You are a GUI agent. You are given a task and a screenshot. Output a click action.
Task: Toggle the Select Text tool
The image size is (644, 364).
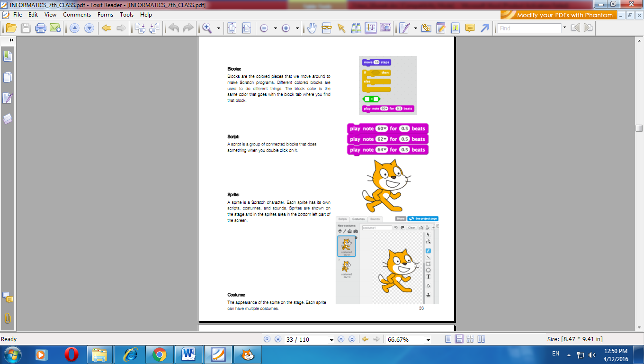[371, 28]
